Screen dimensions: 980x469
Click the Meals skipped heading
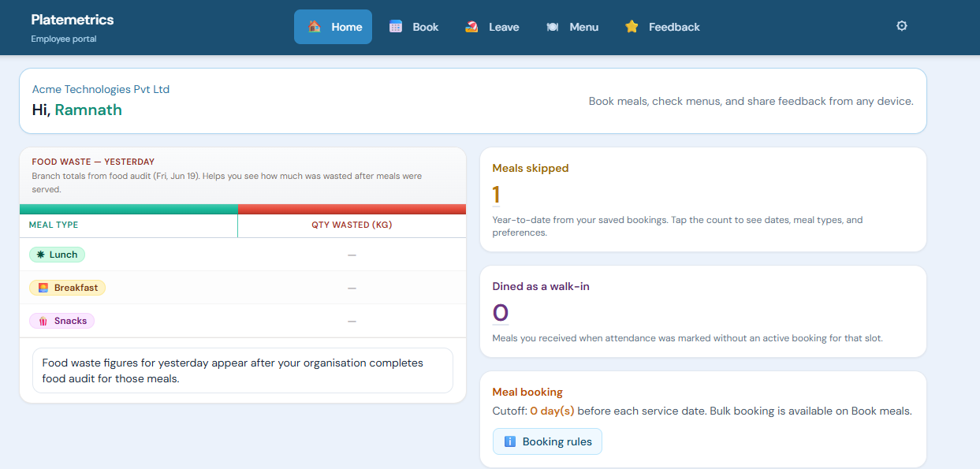(531, 168)
